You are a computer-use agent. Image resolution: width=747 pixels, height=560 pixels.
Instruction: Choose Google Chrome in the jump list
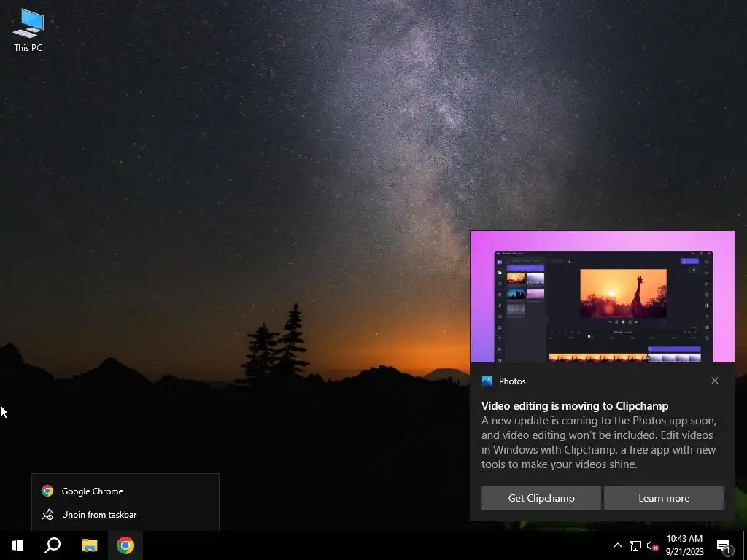[125, 491]
